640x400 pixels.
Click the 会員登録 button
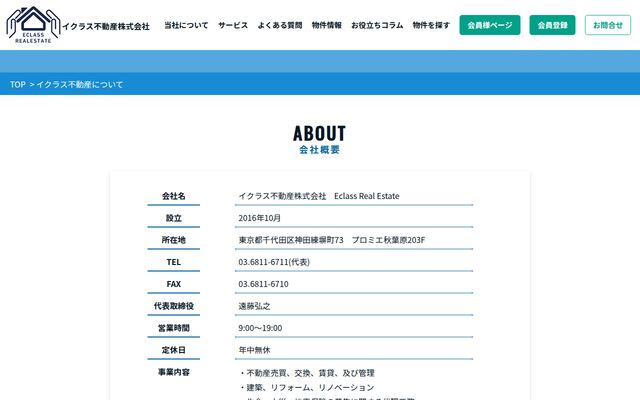(x=552, y=25)
